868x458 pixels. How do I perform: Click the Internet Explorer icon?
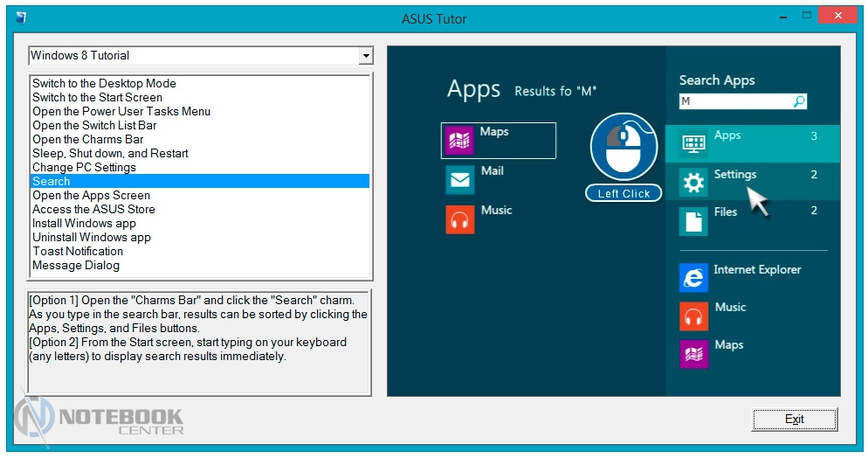click(x=693, y=277)
